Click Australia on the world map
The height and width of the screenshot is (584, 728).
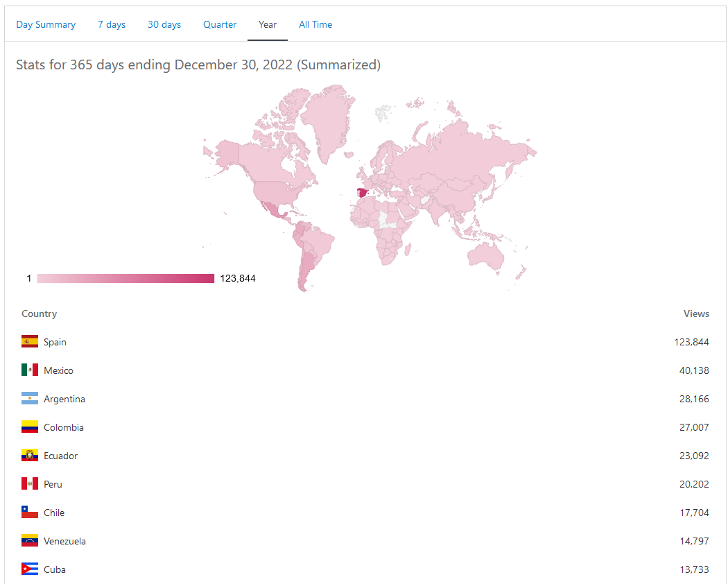[486, 255]
